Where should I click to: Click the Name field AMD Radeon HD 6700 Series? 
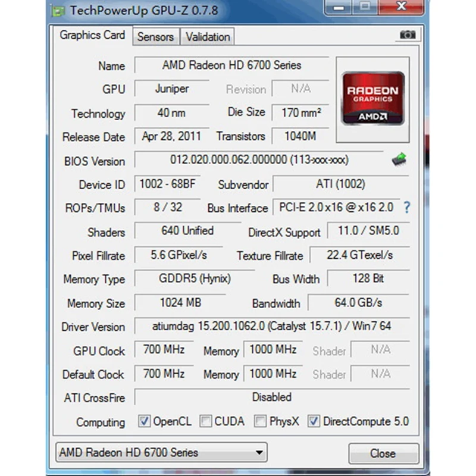(231, 65)
